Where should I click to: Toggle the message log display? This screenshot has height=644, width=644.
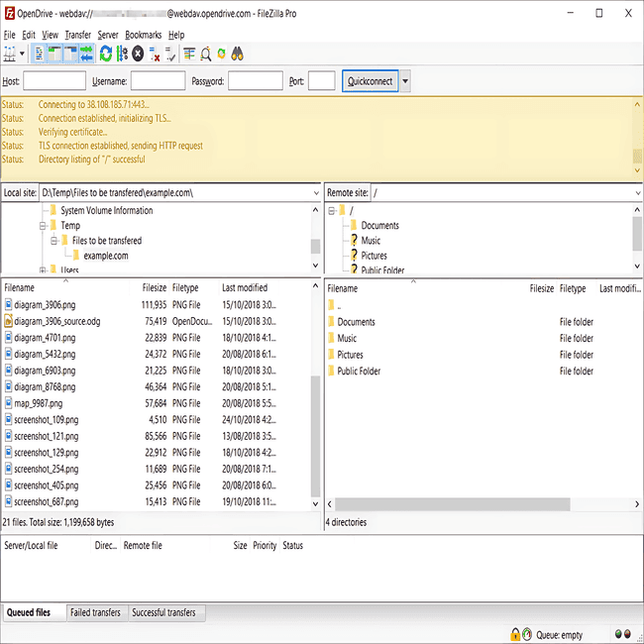pyautogui.click(x=40, y=54)
